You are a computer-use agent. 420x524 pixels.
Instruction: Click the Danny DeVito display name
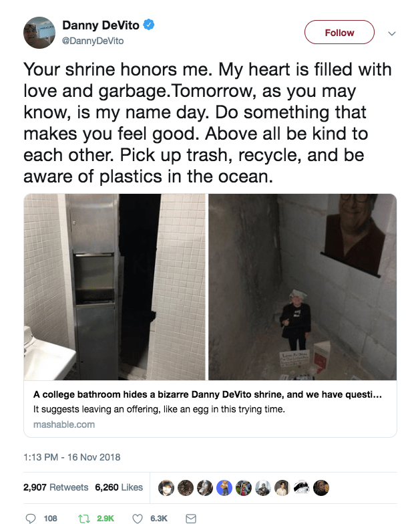[100, 25]
